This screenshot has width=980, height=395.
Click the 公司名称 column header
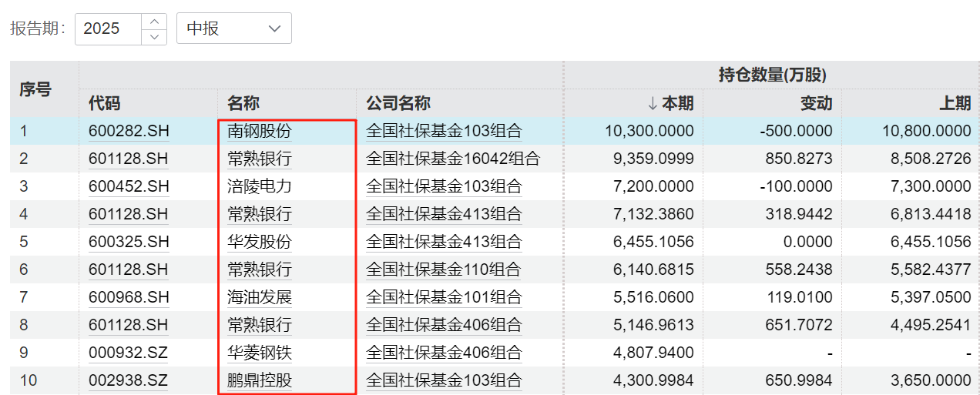point(398,103)
